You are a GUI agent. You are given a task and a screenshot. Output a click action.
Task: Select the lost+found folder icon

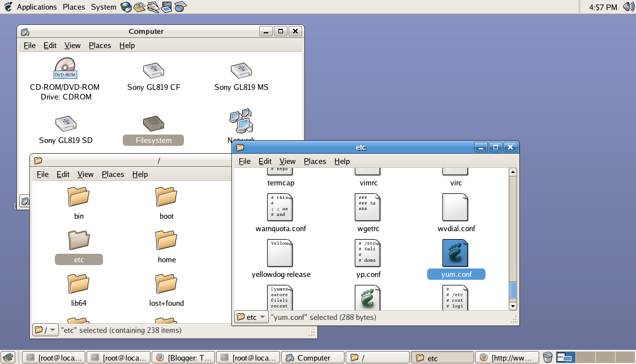(x=166, y=284)
